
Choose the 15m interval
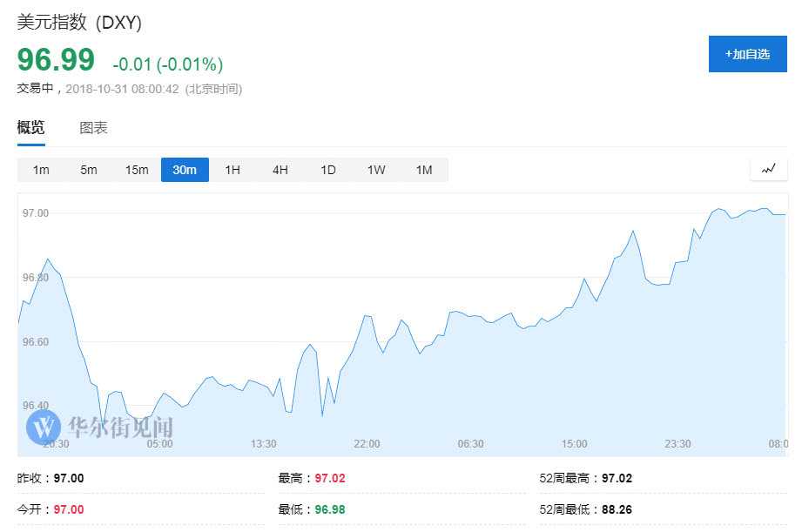[x=137, y=170]
